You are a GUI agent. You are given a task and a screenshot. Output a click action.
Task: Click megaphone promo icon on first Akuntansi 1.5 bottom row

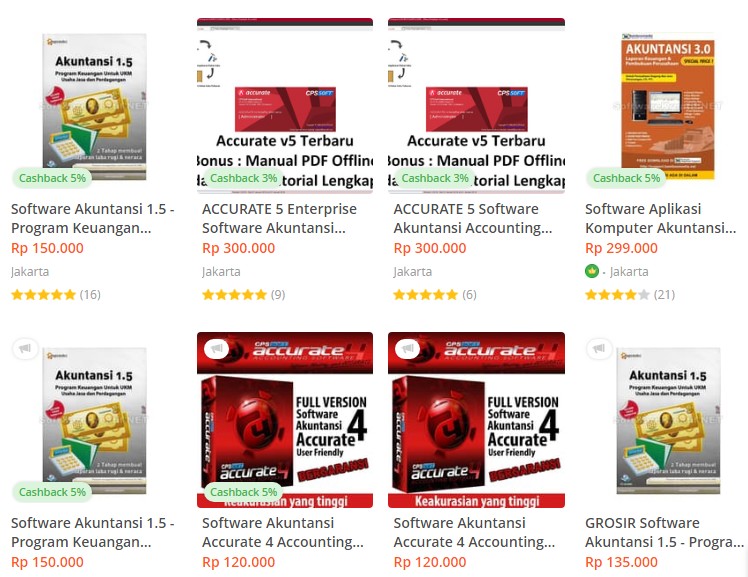[25, 349]
